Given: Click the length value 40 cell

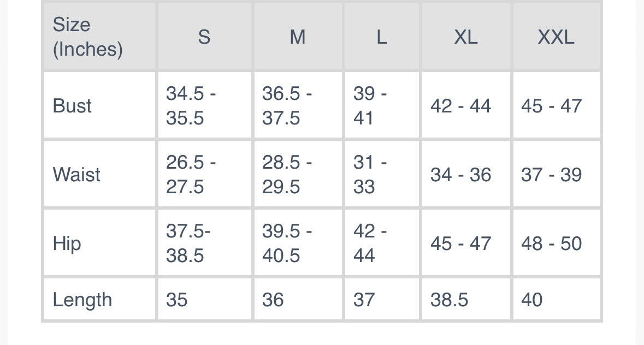Looking at the screenshot, I should [x=531, y=300].
